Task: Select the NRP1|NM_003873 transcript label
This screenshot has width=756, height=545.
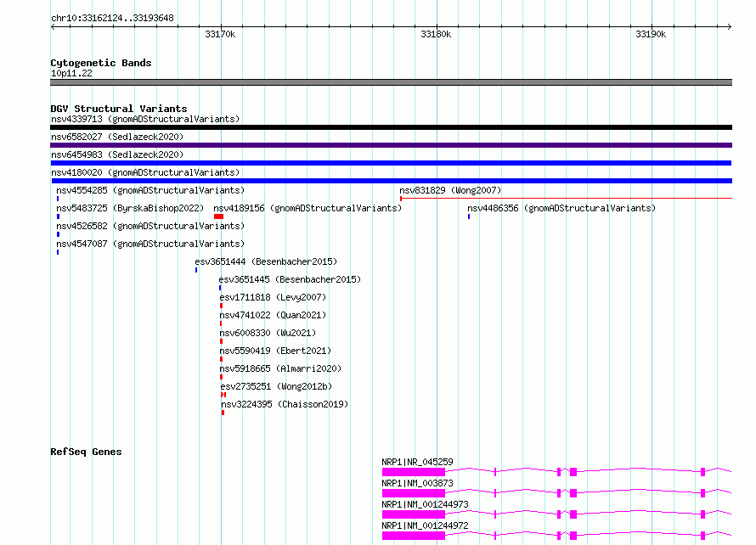Action: click(418, 483)
